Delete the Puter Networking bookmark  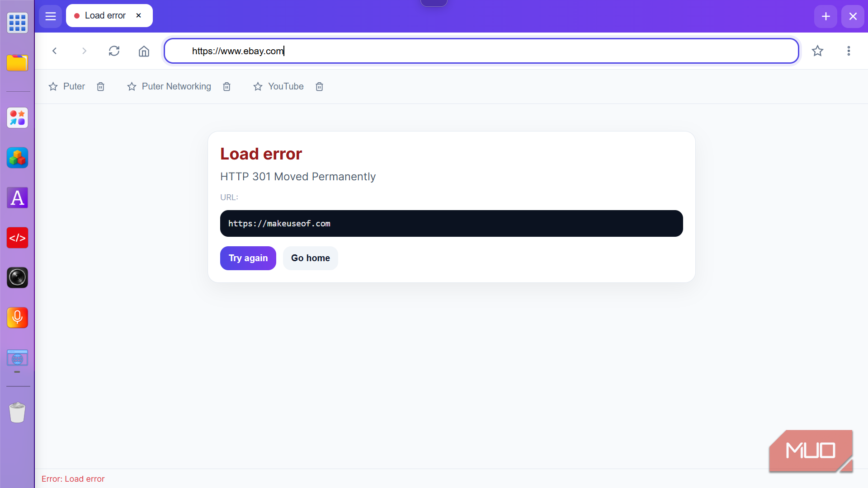coord(227,87)
